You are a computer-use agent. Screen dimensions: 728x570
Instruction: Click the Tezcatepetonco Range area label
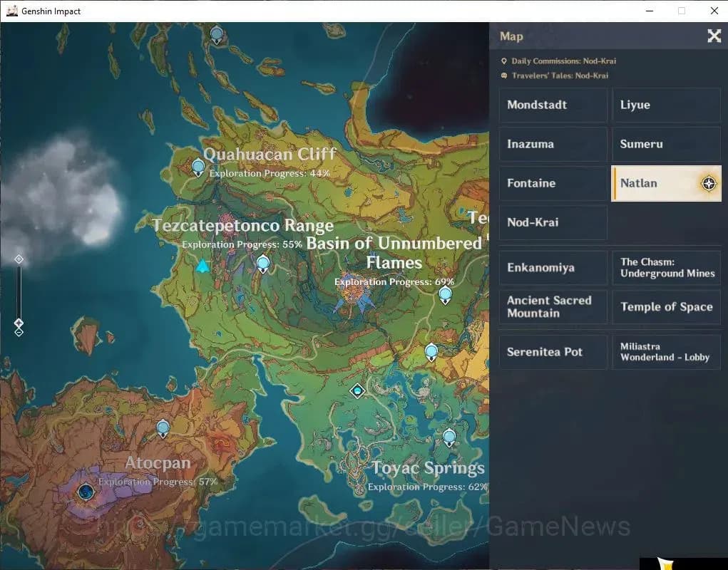pyautogui.click(x=243, y=226)
